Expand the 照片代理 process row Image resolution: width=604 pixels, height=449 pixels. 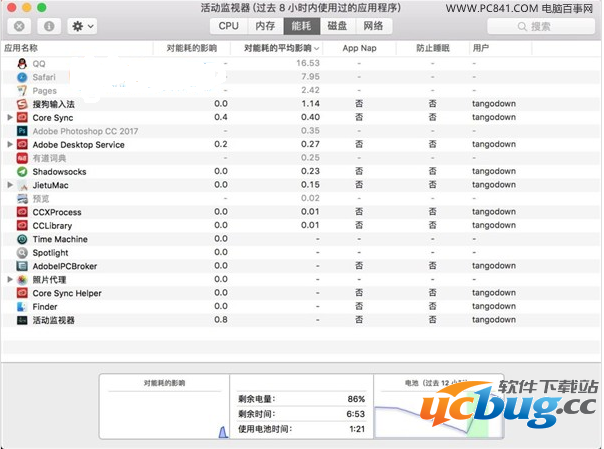click(10, 279)
